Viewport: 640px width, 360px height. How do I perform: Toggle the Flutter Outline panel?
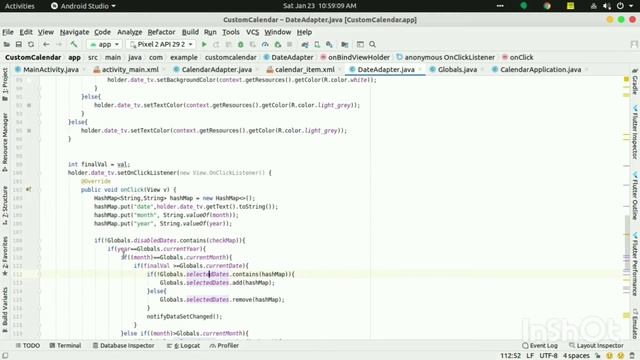click(x=635, y=196)
